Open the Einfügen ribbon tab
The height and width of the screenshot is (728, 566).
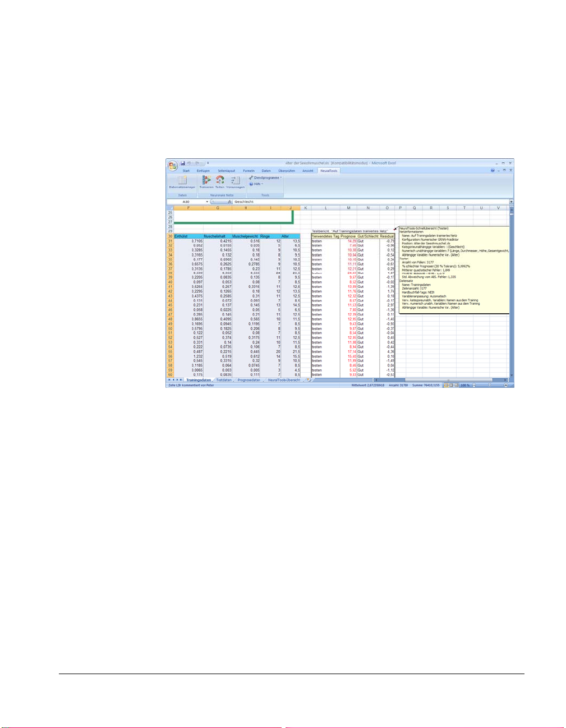[x=203, y=171]
